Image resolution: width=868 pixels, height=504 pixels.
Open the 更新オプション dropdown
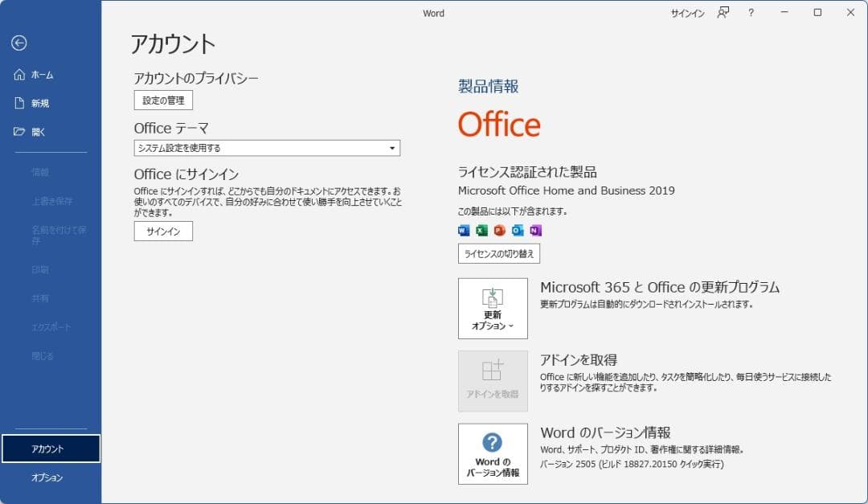[x=492, y=309]
